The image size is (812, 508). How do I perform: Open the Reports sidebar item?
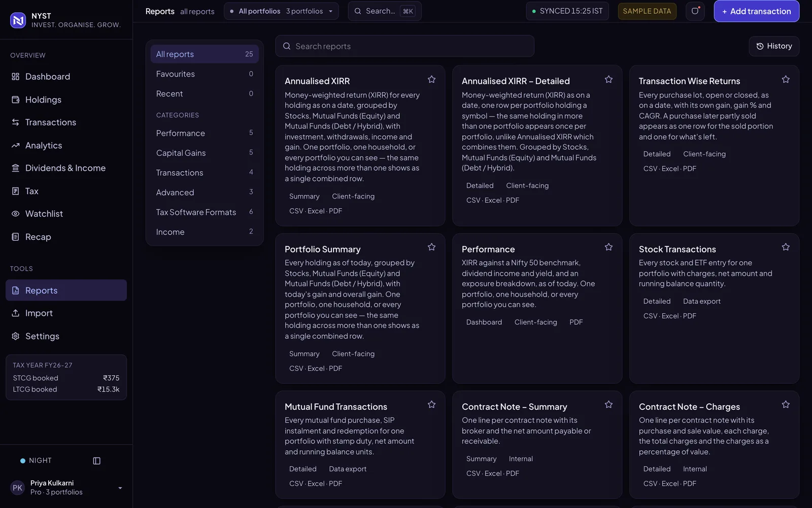[66, 290]
